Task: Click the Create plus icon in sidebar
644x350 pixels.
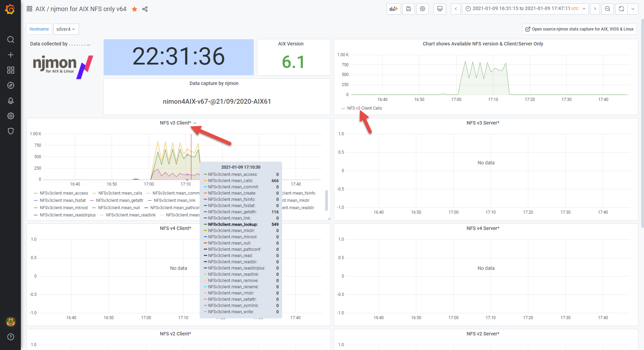Action: point(11,55)
